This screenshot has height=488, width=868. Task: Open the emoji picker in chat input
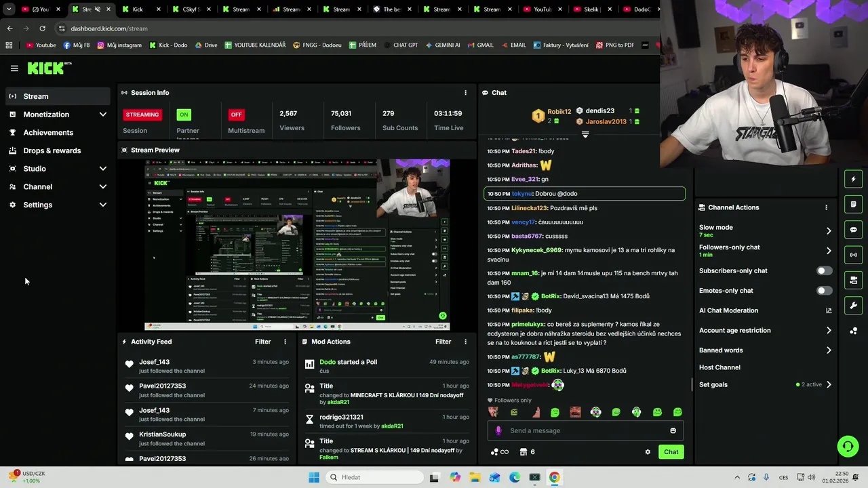point(673,430)
